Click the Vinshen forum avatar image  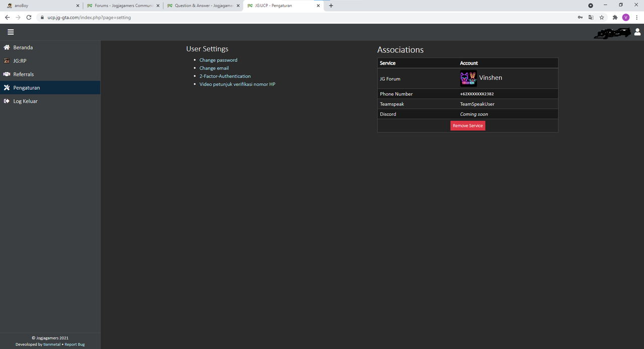tap(468, 79)
